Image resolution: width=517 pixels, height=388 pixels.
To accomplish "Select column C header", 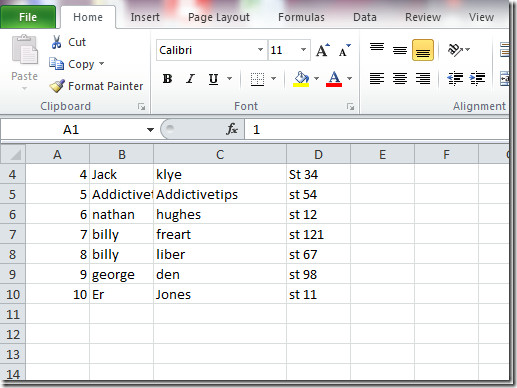I will 220,154.
